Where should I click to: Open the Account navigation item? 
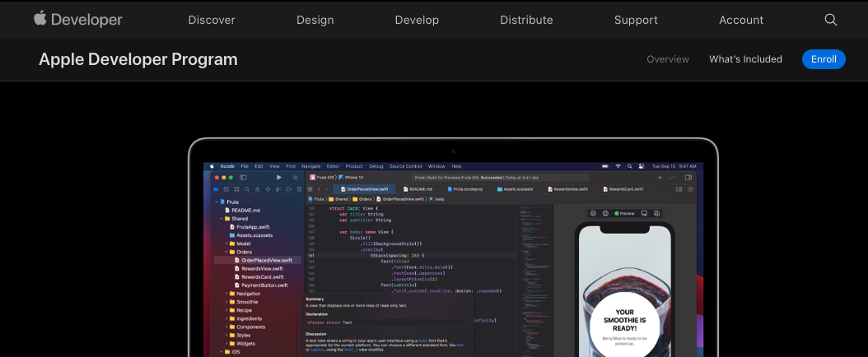coord(741,20)
